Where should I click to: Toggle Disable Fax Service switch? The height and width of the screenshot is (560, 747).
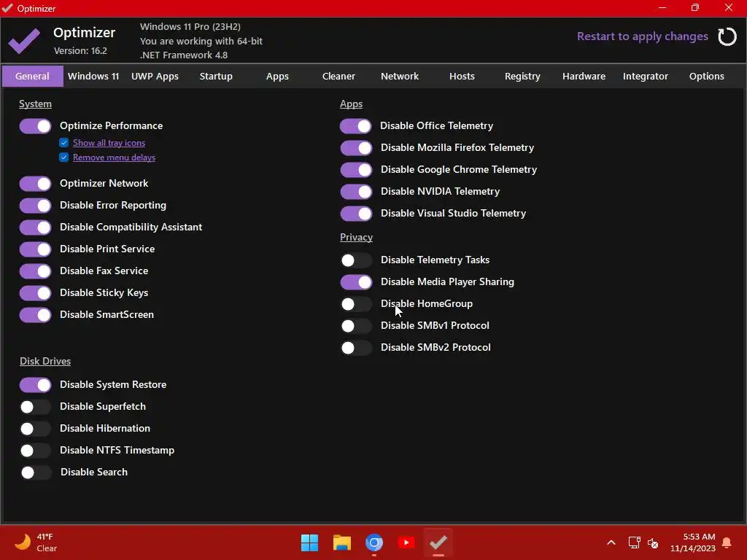click(x=35, y=271)
